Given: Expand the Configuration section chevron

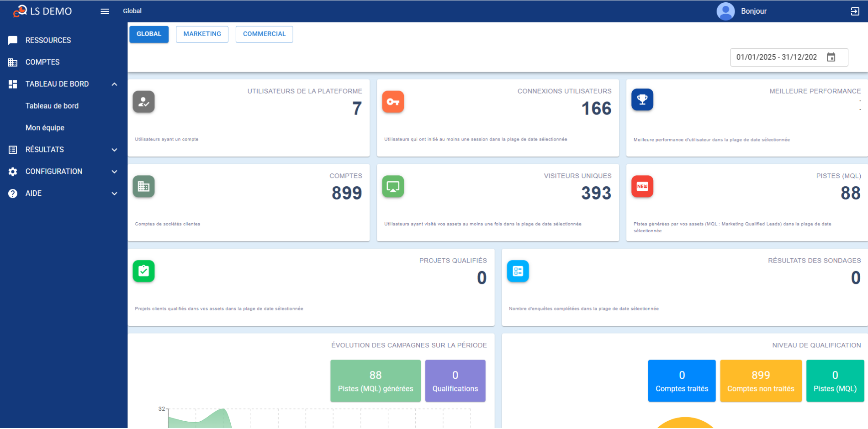Looking at the screenshot, I should click(x=114, y=172).
